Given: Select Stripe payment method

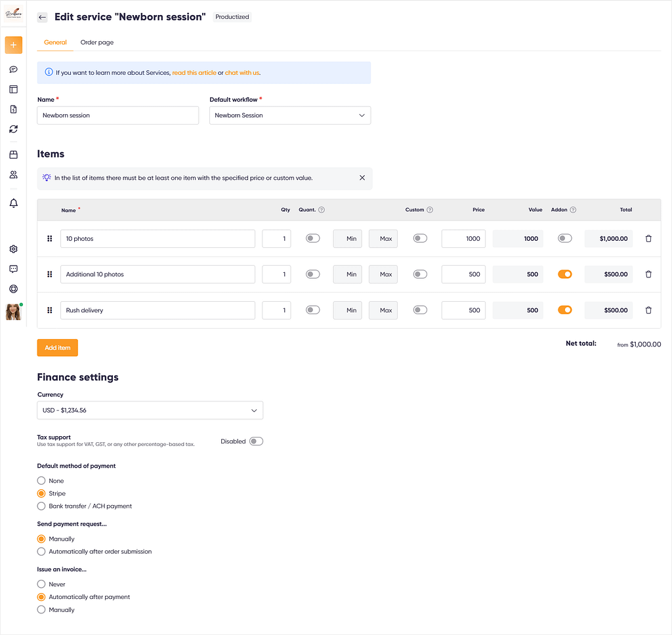Looking at the screenshot, I should click(41, 493).
